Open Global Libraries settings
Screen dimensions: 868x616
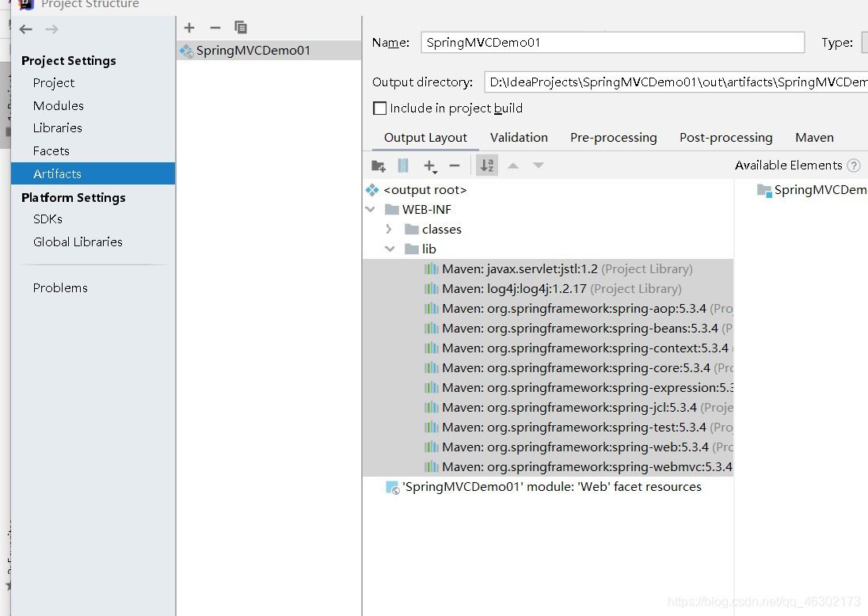(x=78, y=241)
